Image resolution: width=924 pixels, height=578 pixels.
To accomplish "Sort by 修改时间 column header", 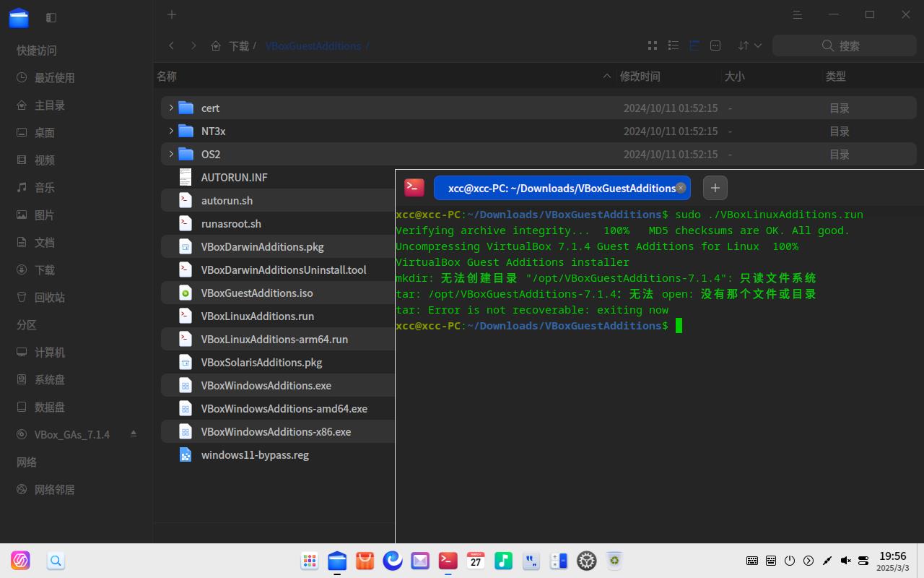I will pyautogui.click(x=640, y=76).
